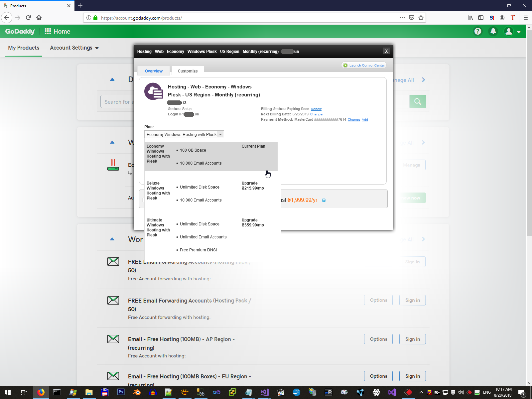Image resolution: width=532 pixels, height=399 pixels.
Task: Open the command prompt from the taskbar
Action: tap(57, 392)
